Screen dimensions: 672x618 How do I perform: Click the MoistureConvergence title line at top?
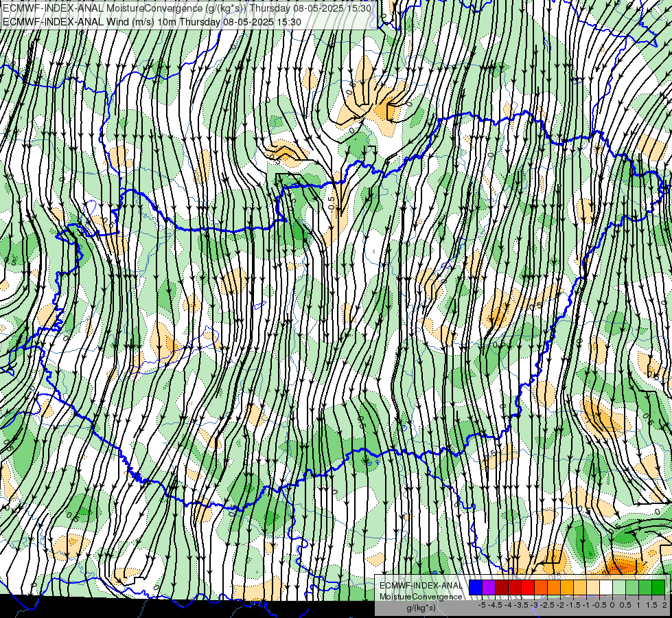[x=187, y=8]
